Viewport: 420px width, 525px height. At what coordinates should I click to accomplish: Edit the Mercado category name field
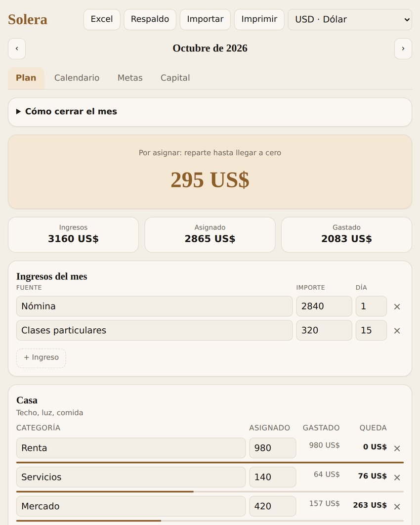click(131, 506)
